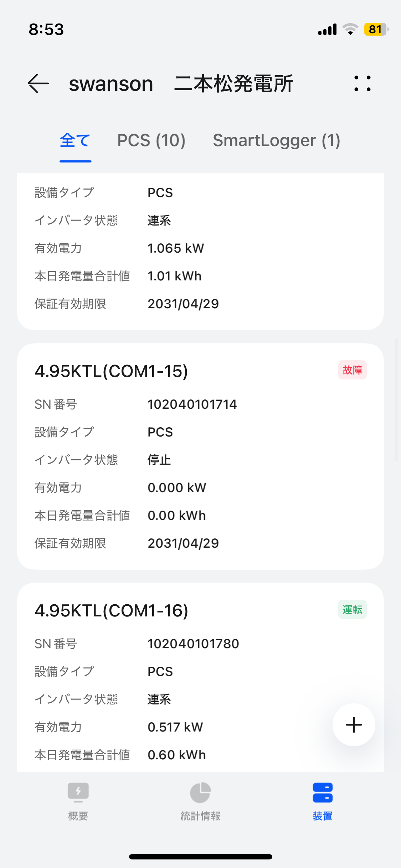Image resolution: width=401 pixels, height=868 pixels.
Task: Tap the floating plus add button
Action: point(354,725)
